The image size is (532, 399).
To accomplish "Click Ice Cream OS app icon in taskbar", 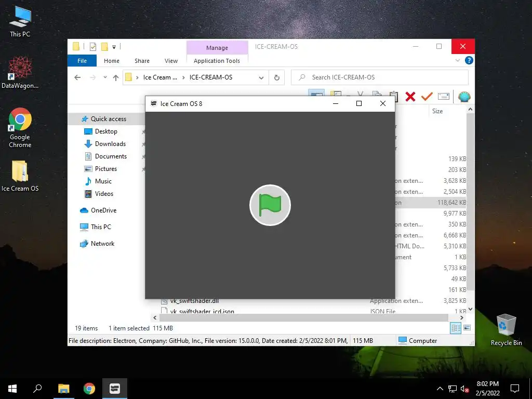I will [x=115, y=389].
